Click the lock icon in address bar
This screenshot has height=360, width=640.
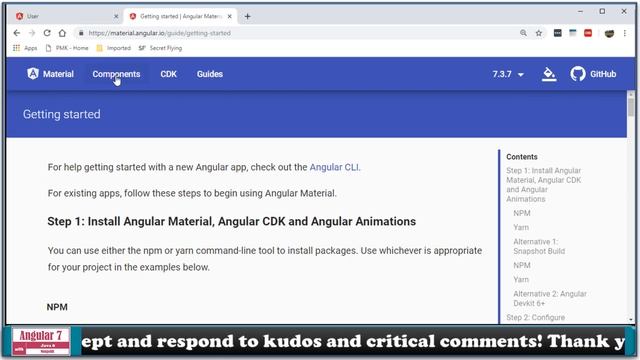(81, 33)
